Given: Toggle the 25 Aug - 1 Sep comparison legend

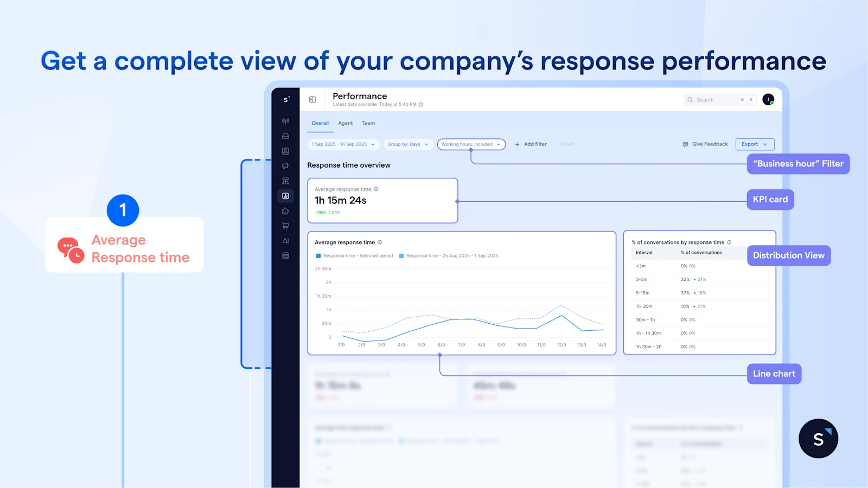Looking at the screenshot, I should pos(449,255).
